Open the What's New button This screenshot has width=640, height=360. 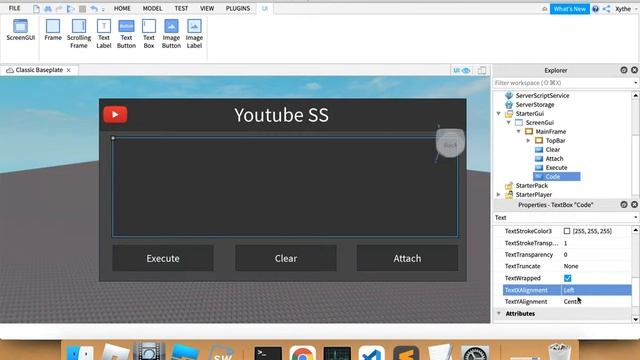pos(569,9)
